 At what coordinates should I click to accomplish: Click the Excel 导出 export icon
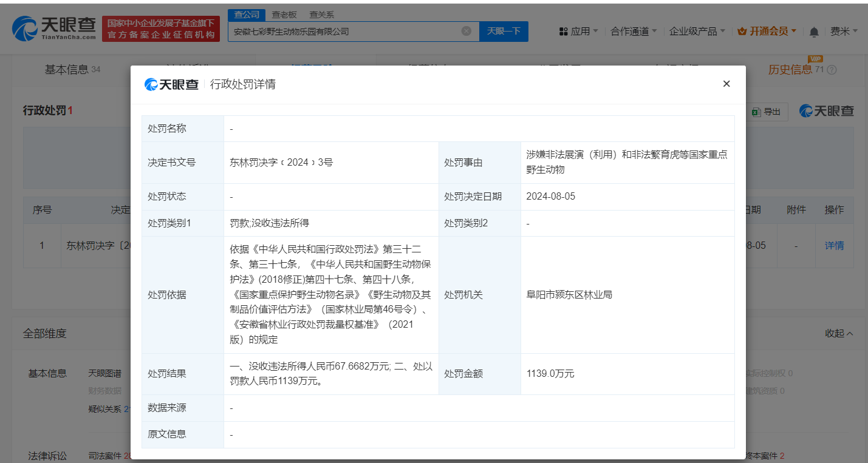(756, 112)
